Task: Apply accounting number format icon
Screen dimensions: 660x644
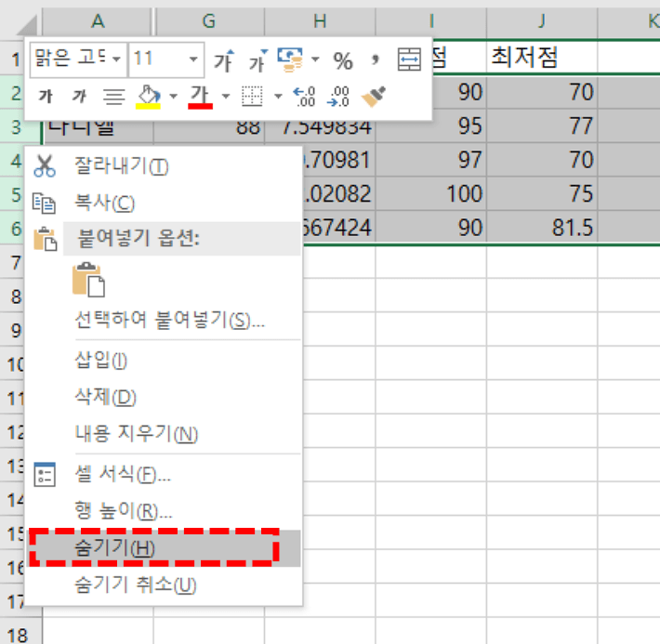Action: point(290,59)
